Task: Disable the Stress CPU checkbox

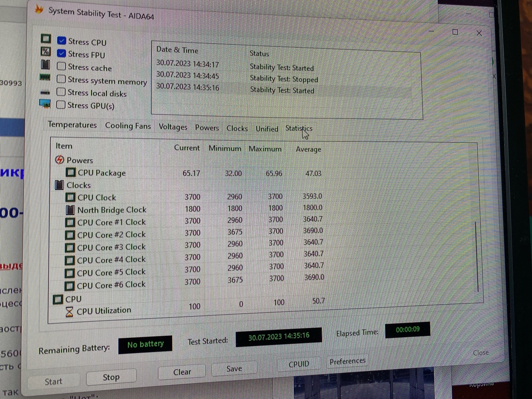Action: [x=62, y=41]
